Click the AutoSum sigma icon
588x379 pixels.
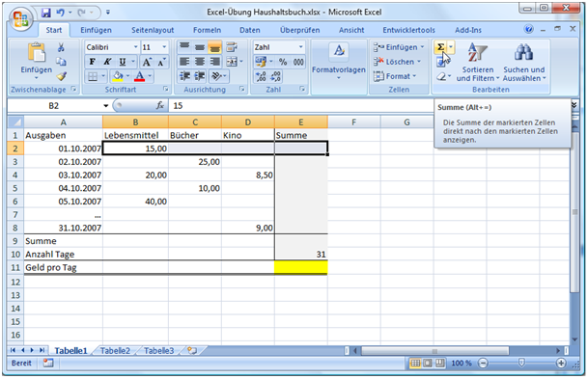click(440, 47)
